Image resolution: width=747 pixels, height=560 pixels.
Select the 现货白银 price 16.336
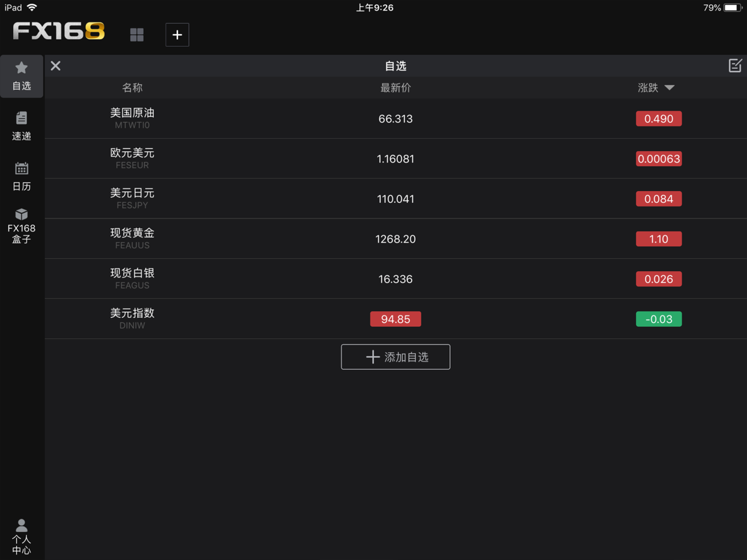(395, 279)
